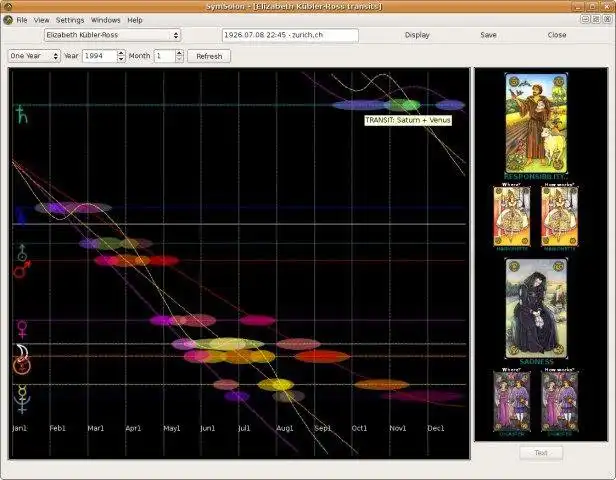Click the Jupiter symbol on chart axis
Image resolution: width=616 pixels, height=480 pixels.
(x=20, y=216)
